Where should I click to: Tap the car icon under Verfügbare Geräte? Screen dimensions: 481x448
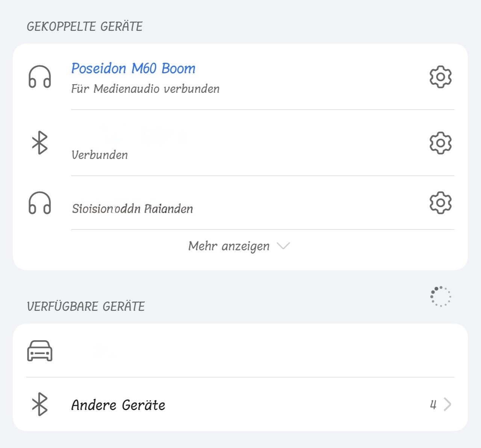point(39,351)
